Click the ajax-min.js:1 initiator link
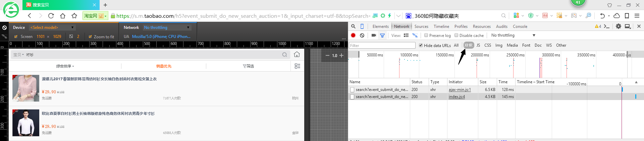The height and width of the screenshot is (141, 644). click(460, 90)
